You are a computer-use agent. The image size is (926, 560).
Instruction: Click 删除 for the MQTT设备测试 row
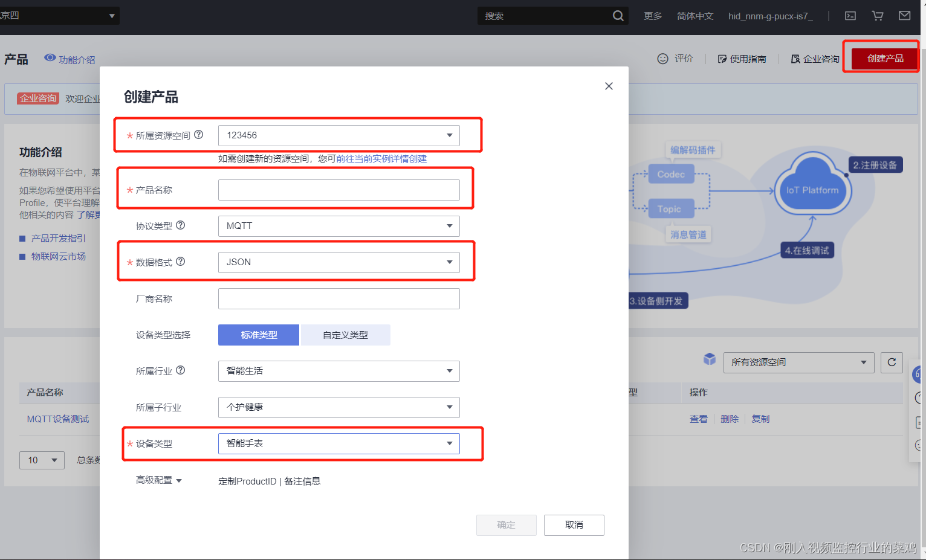pyautogui.click(x=730, y=419)
